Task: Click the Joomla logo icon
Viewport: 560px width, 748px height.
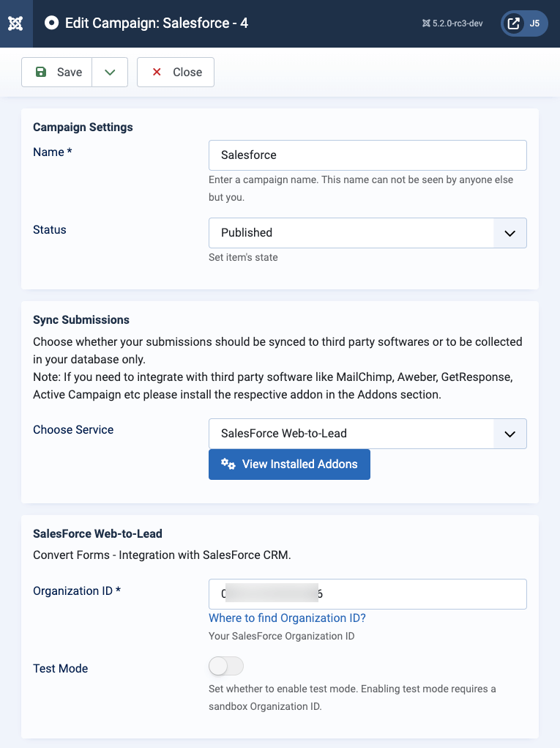Action: (x=15, y=23)
